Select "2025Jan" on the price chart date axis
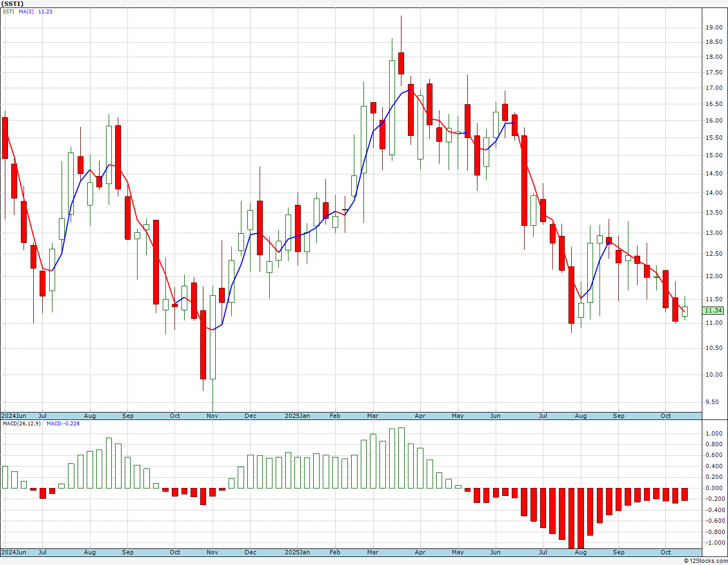728x565 pixels. coord(297,416)
